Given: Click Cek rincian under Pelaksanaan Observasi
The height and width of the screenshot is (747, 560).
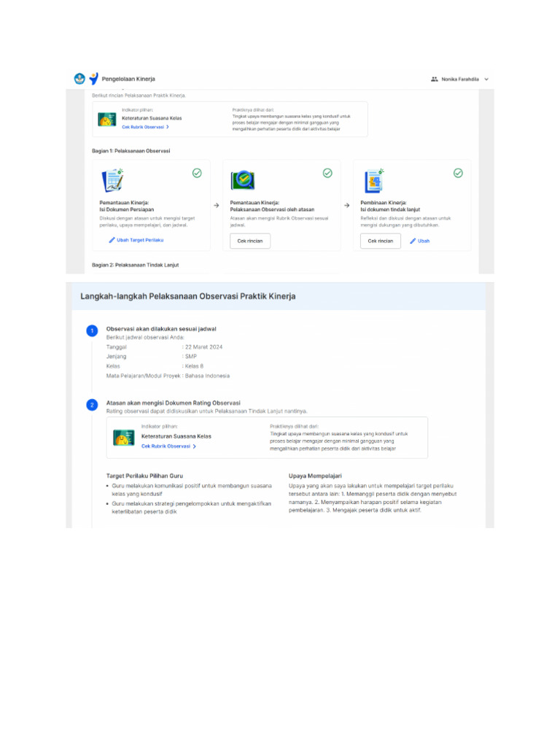Looking at the screenshot, I should [x=250, y=241].
